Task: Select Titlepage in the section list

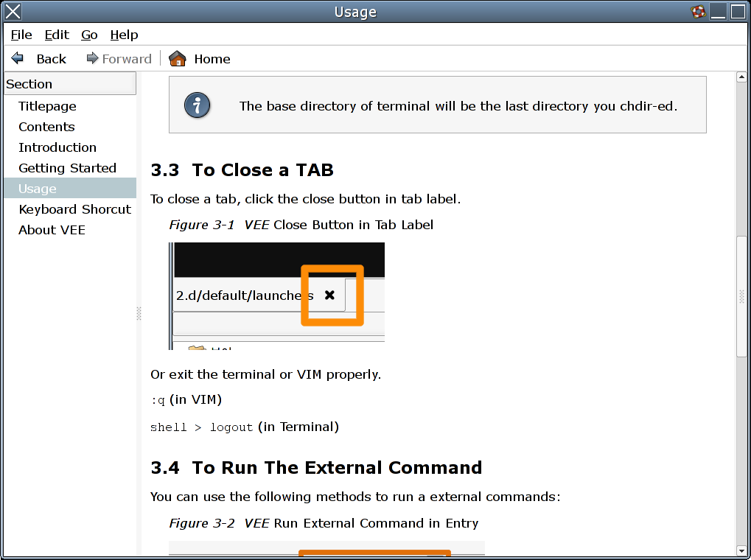Action: click(x=47, y=106)
